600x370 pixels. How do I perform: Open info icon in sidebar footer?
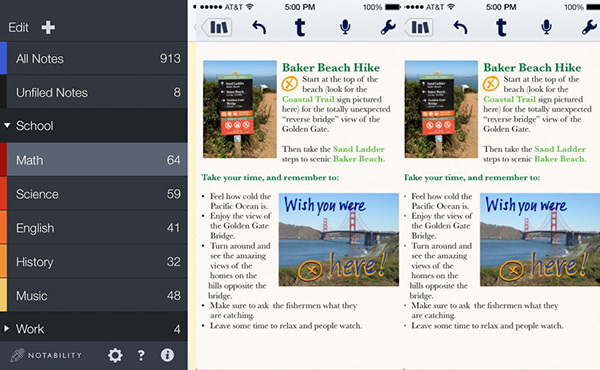point(167,355)
